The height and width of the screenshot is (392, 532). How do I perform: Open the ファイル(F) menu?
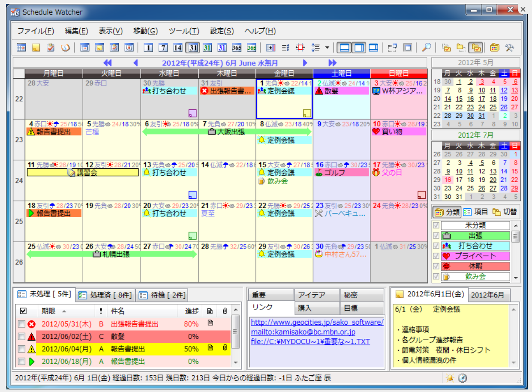[x=36, y=31]
